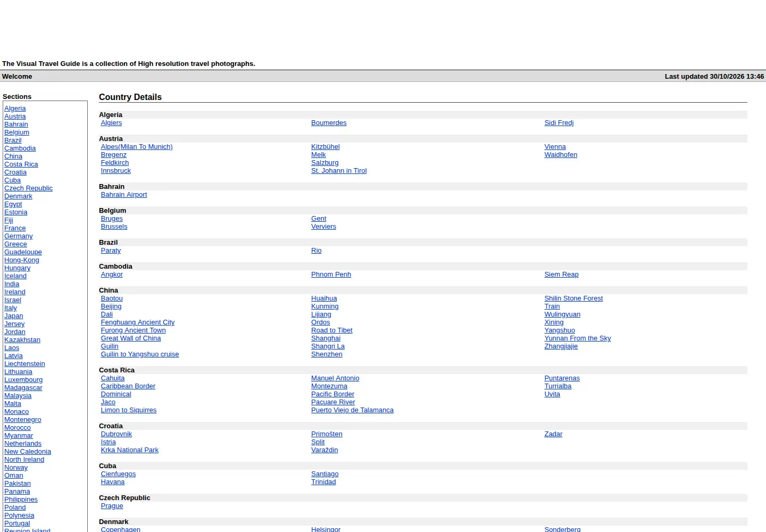Select the Shilin Stone Forest link
The height and width of the screenshot is (532, 766).
click(x=573, y=298)
